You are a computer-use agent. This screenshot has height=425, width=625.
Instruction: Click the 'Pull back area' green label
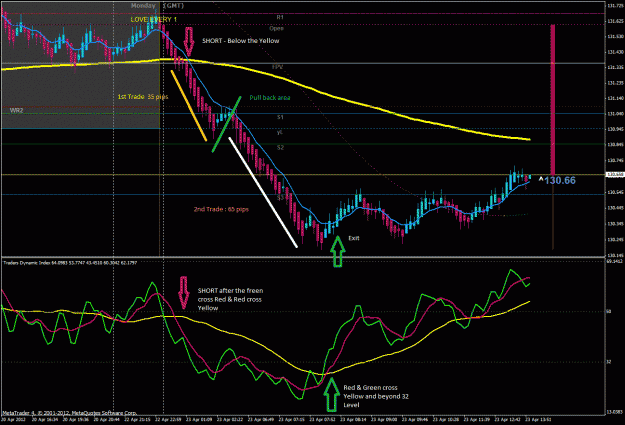coord(270,98)
